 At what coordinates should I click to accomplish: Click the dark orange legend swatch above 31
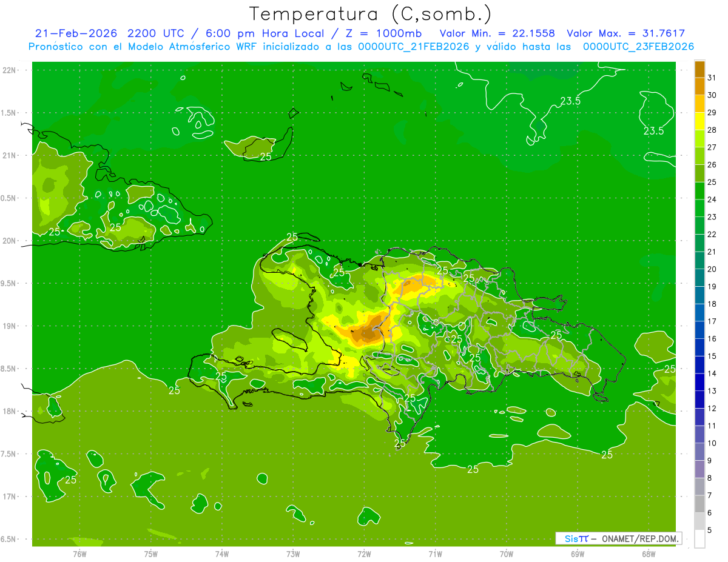[699, 69]
